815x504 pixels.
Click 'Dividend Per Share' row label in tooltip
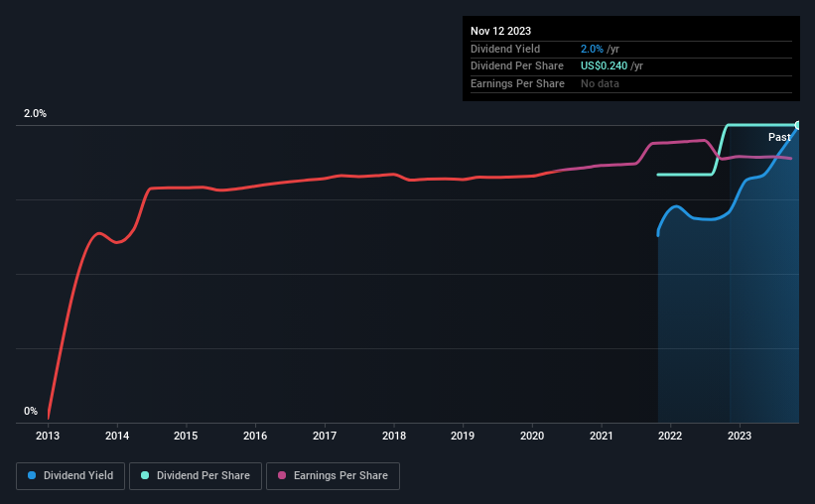point(516,66)
